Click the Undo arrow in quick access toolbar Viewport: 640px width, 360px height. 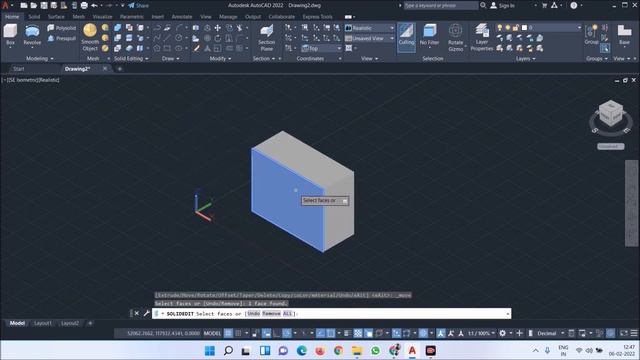[94, 5]
